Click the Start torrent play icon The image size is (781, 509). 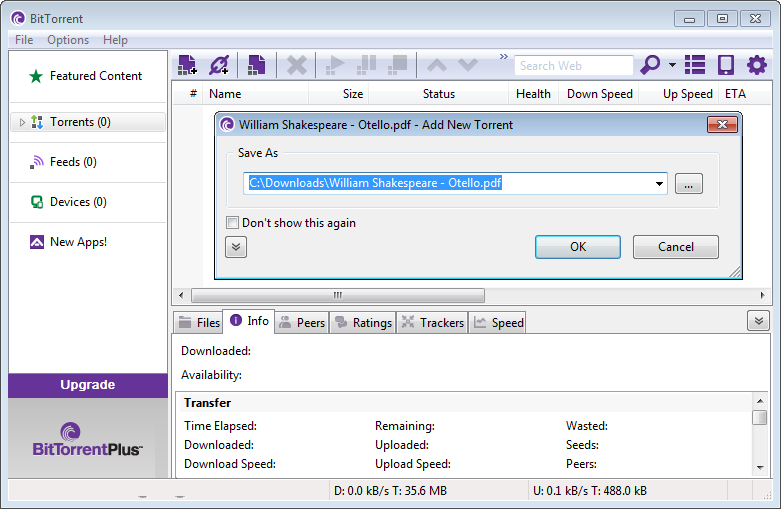[335, 65]
